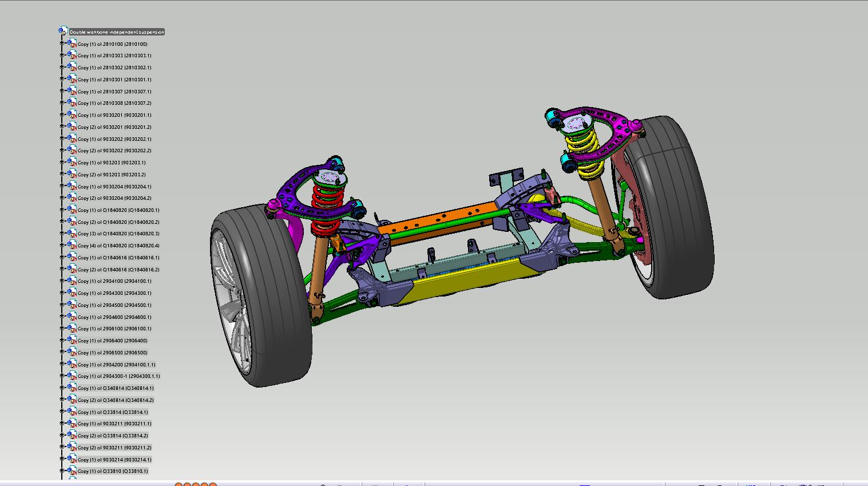Image resolution: width=868 pixels, height=486 pixels.
Task: Expand the 2904200 (2904100.1.1) node
Action: click(62, 364)
